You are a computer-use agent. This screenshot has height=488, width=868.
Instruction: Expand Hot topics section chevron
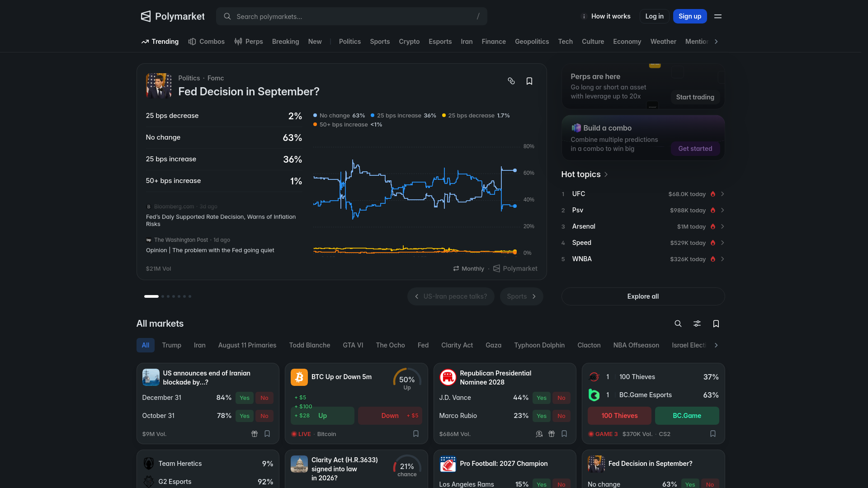click(606, 174)
